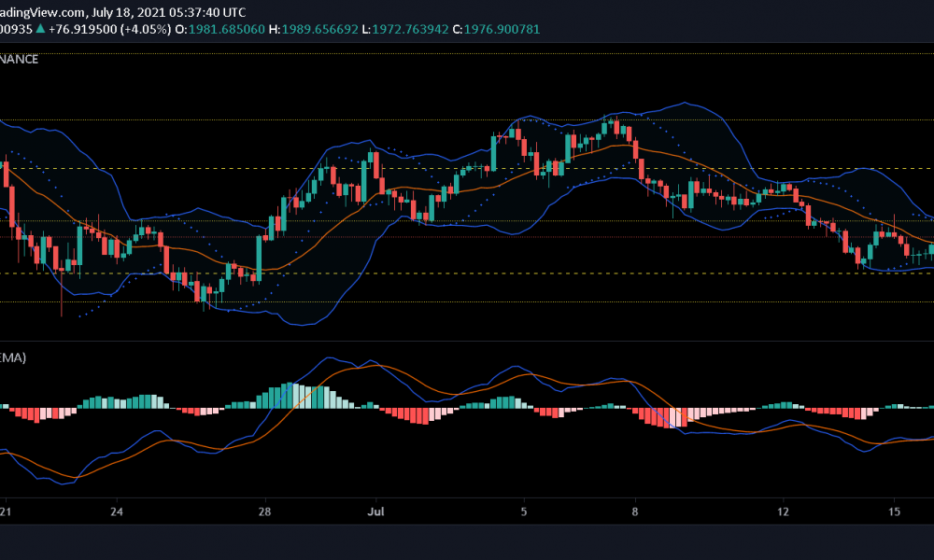Screen dimensions: 934x560
Task: Click the "15" date label on the time axis
Action: click(894, 511)
